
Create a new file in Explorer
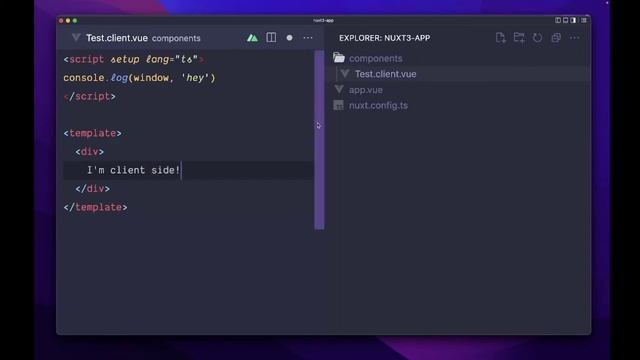(x=500, y=38)
